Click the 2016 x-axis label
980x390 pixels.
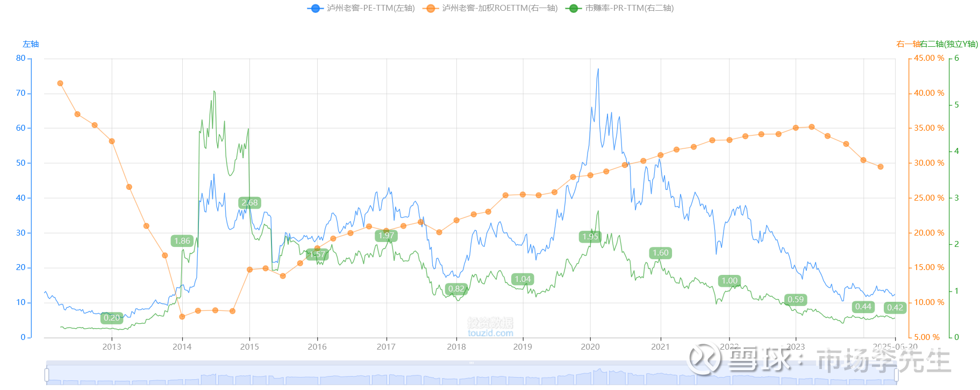[317, 347]
